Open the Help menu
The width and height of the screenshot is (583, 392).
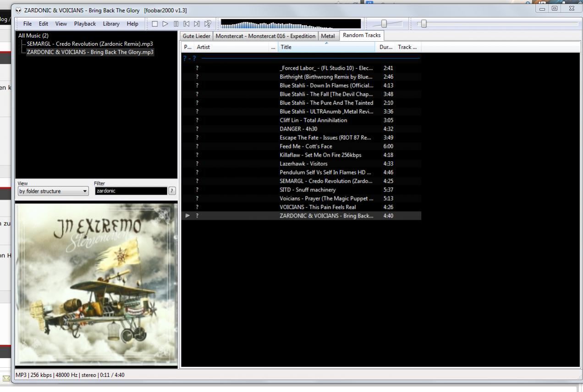132,24
